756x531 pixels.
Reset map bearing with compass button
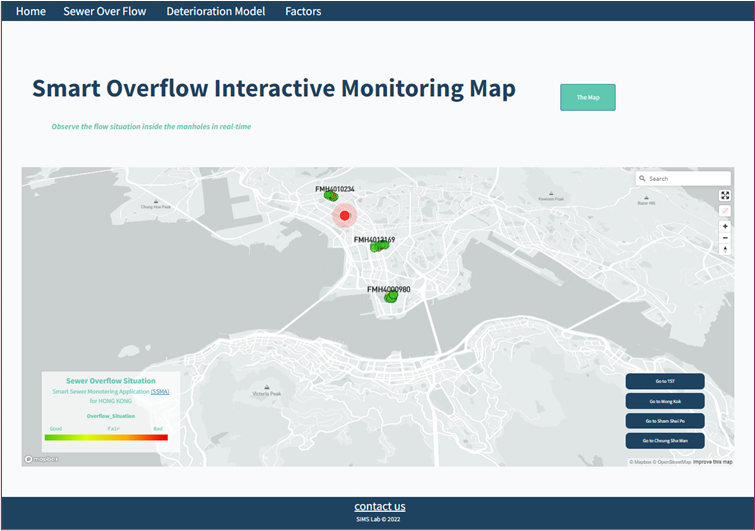coord(725,250)
